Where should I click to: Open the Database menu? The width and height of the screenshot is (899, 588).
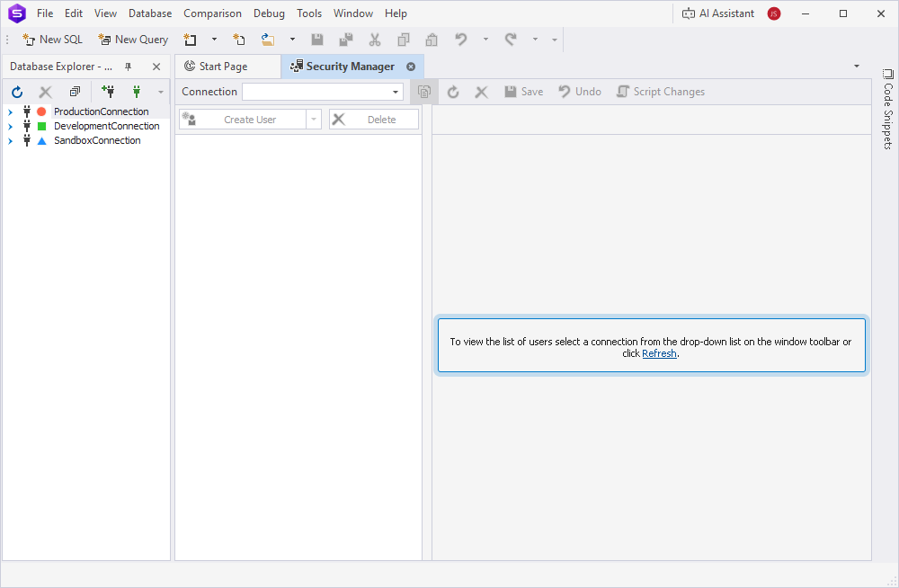coord(149,13)
